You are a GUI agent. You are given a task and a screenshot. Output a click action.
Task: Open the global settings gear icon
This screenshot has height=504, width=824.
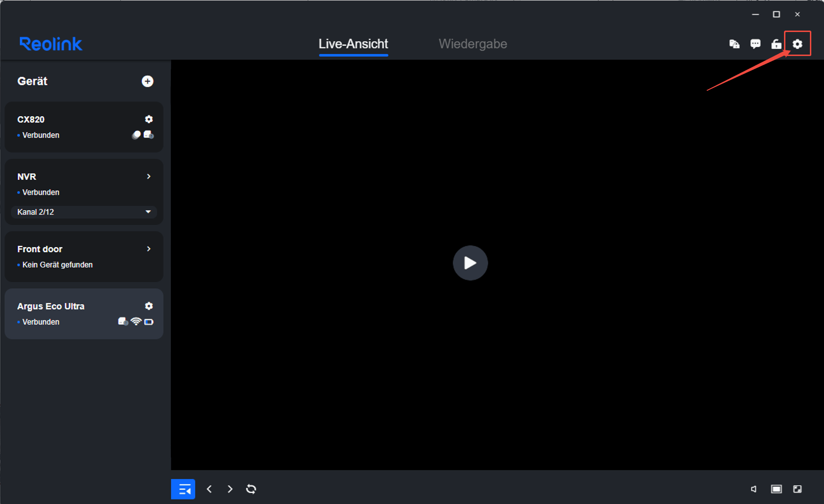[x=797, y=44]
